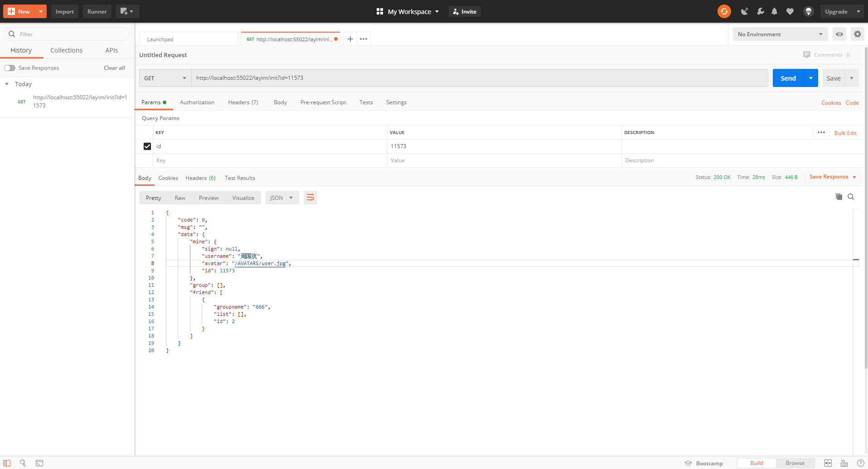Open the query params column options ellipsis
The width and height of the screenshot is (868, 469).
point(821,132)
